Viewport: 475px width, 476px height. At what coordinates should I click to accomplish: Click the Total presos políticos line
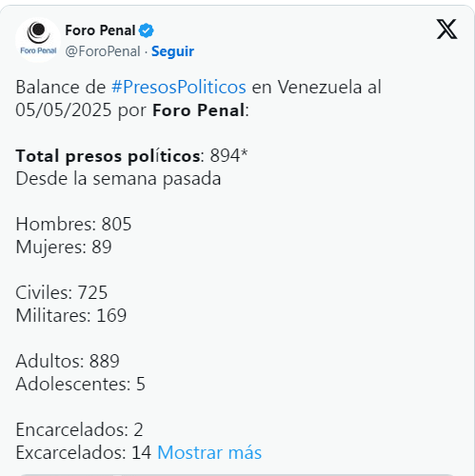point(131,155)
